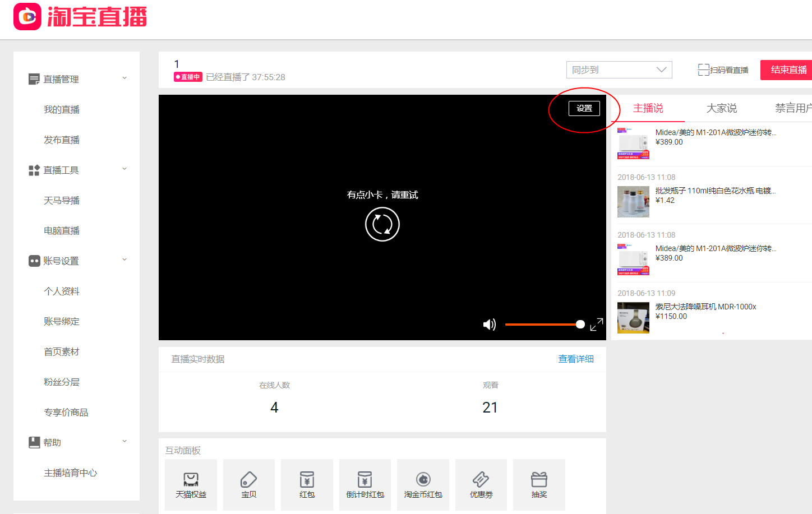Screen dimensions: 812x514
Task: Click the 直播管理 sidebar section icon
Action: (x=34, y=79)
